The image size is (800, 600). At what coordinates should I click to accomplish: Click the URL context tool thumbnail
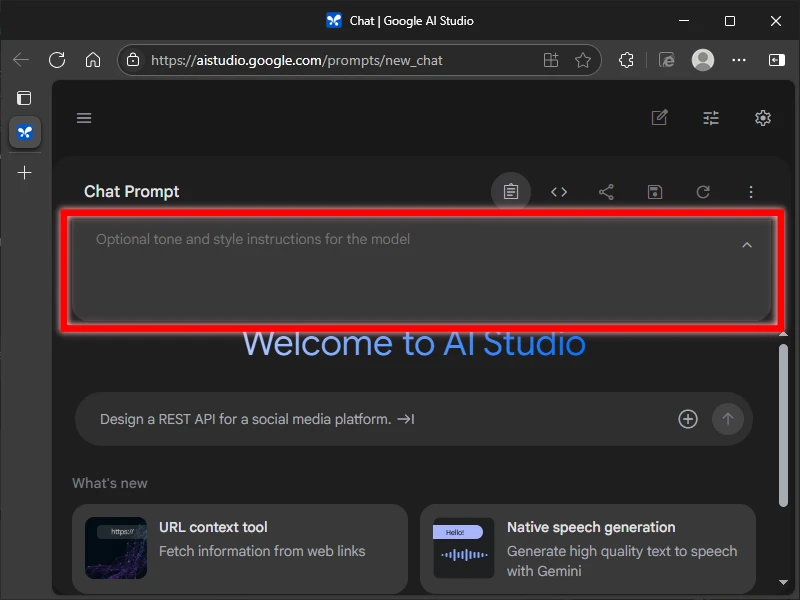[x=116, y=548]
